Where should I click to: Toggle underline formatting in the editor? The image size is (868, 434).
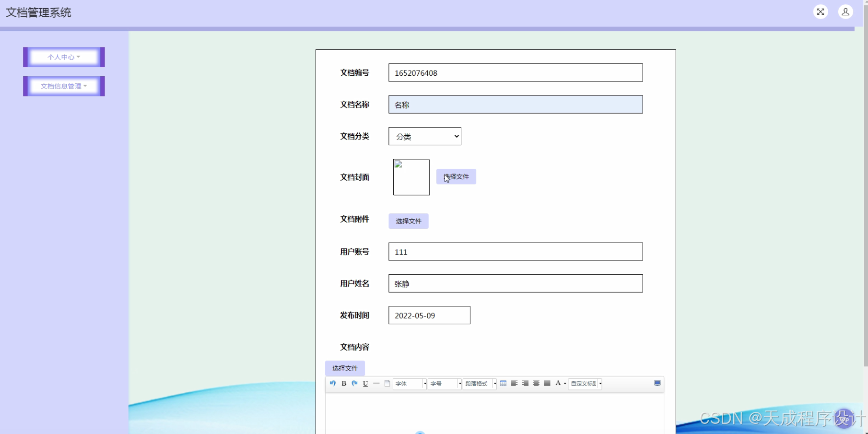coord(365,384)
